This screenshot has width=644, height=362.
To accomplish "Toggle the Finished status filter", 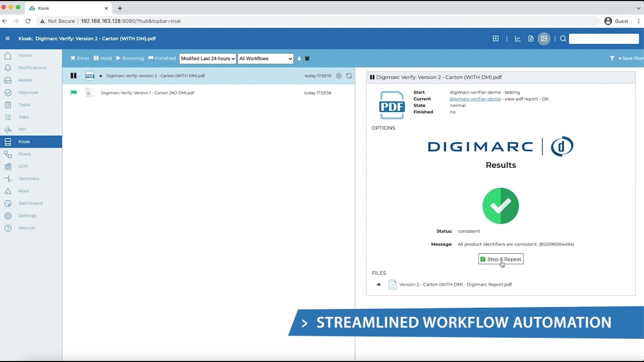I will [162, 58].
